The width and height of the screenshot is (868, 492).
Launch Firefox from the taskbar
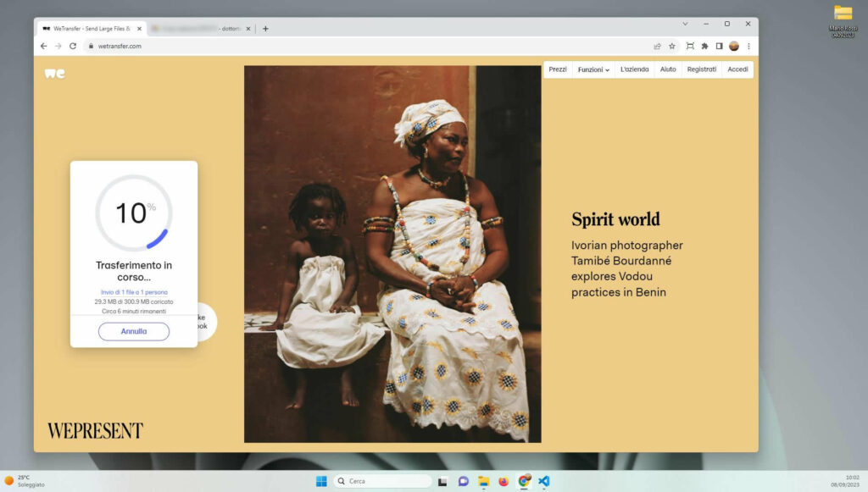point(504,482)
